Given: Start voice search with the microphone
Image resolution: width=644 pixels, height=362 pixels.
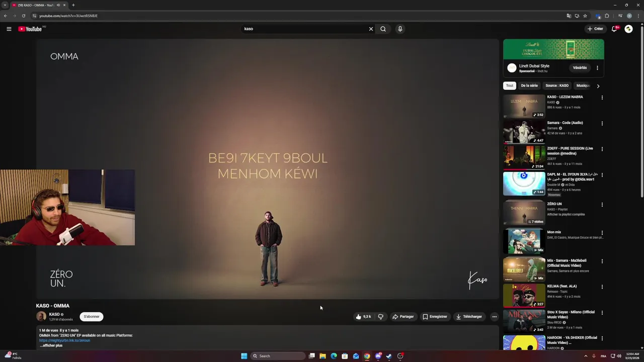Looking at the screenshot, I should coord(400,29).
